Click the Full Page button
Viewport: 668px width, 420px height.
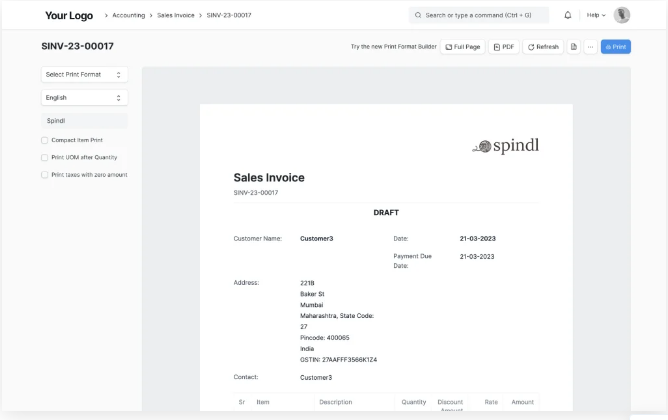click(463, 47)
